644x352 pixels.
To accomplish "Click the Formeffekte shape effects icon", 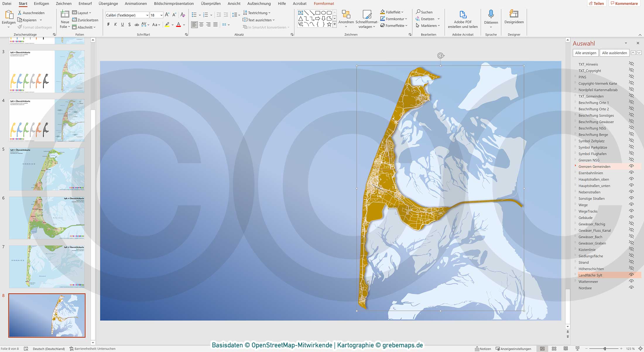I will pyautogui.click(x=393, y=25).
